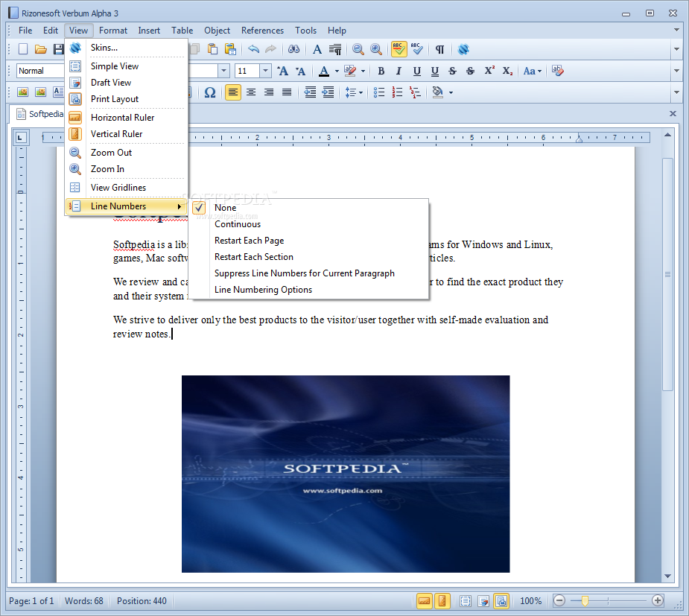Click the spelling check ABC icon
This screenshot has width=689, height=616.
point(399,49)
